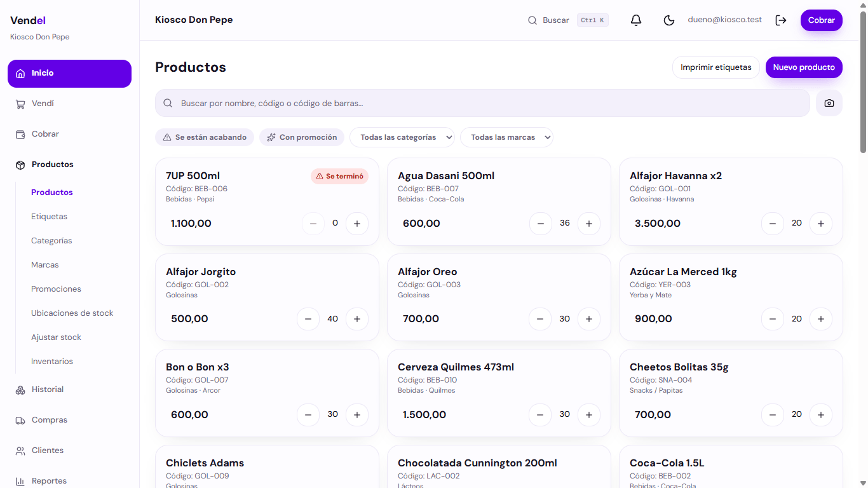Click the top-bar Cobrar button

(x=822, y=20)
